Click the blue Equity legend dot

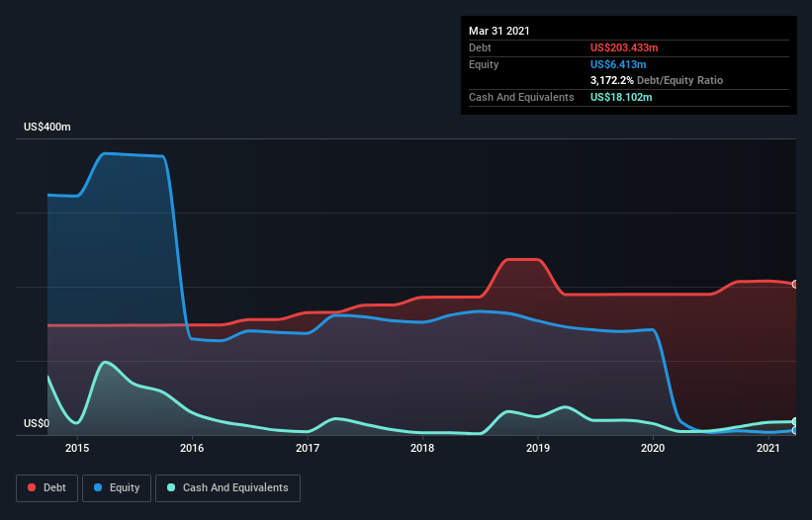coord(98,487)
